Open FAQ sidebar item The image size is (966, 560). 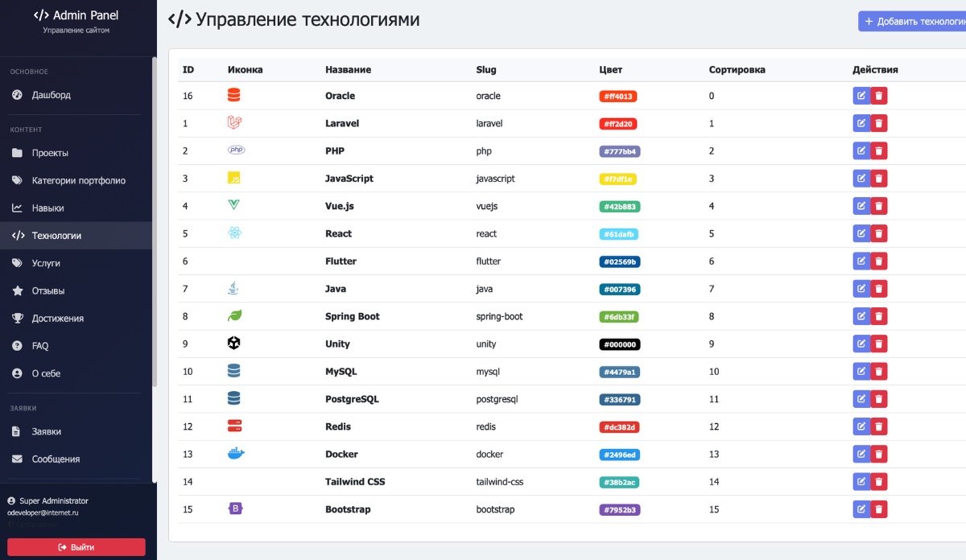[76, 346]
